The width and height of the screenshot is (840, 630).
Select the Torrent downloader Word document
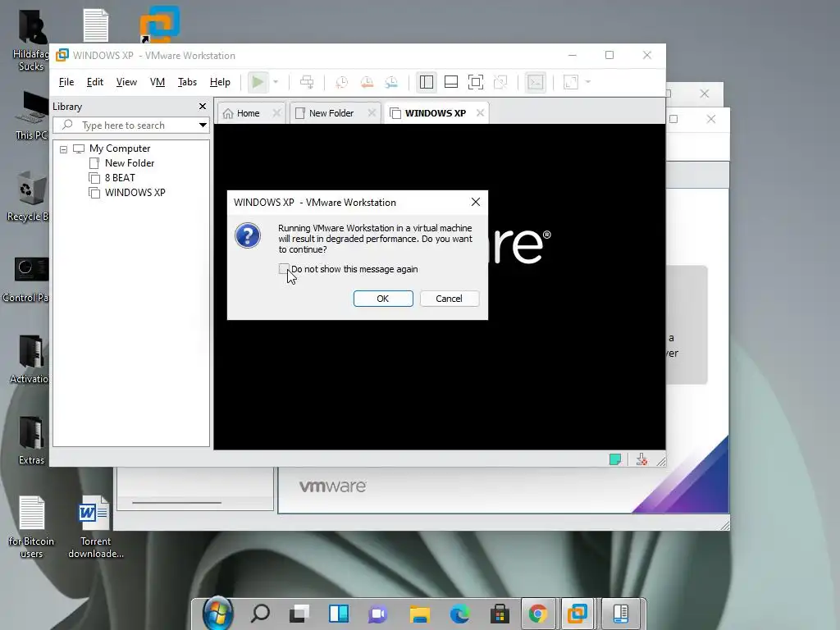95,527
